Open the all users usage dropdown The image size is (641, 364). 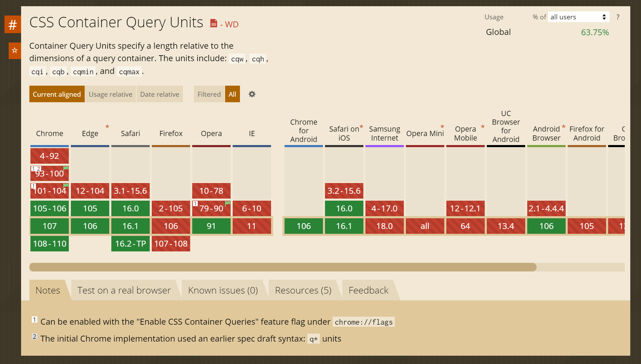click(578, 17)
